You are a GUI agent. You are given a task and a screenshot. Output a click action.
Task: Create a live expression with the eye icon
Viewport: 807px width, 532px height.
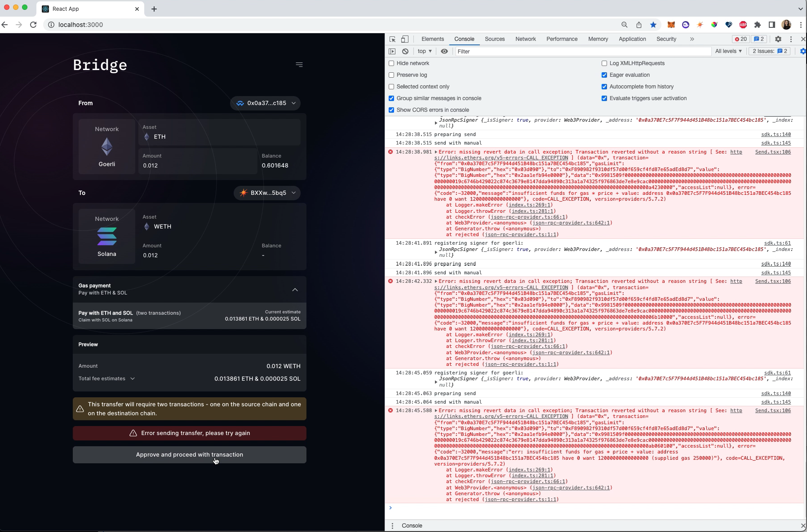444,51
